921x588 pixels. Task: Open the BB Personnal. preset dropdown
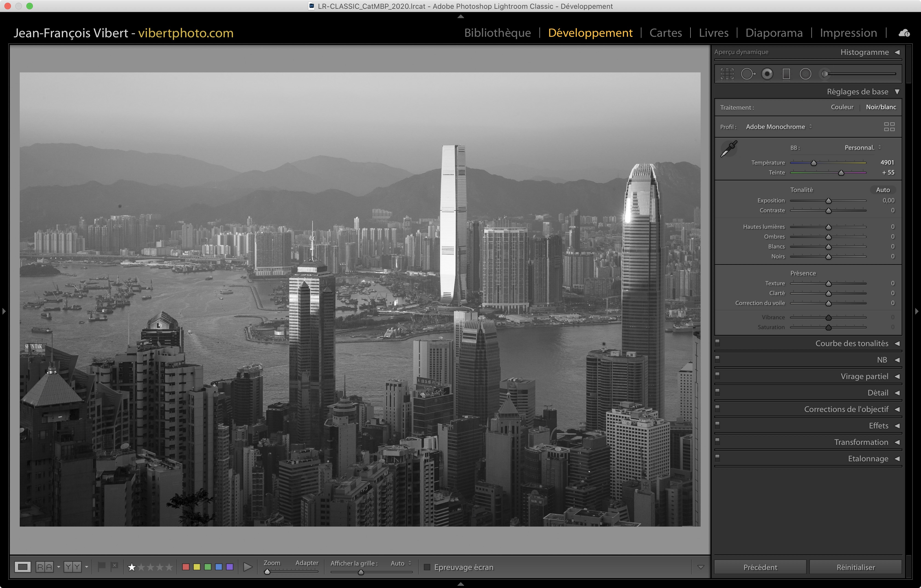[863, 148]
